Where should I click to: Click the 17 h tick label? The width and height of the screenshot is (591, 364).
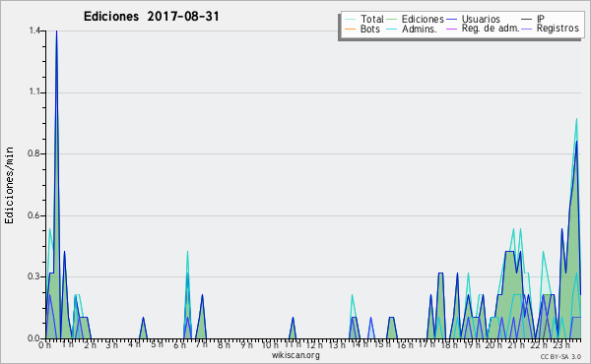pyautogui.click(x=427, y=344)
